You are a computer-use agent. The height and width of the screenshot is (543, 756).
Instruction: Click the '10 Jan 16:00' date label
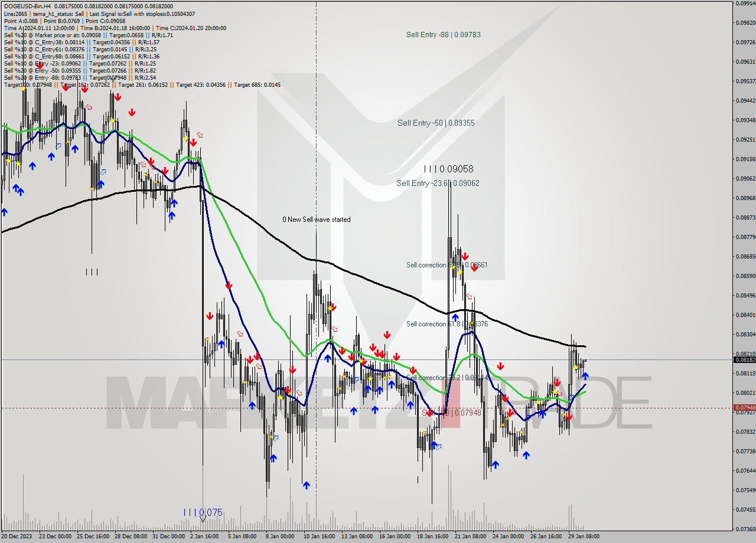[320, 537]
